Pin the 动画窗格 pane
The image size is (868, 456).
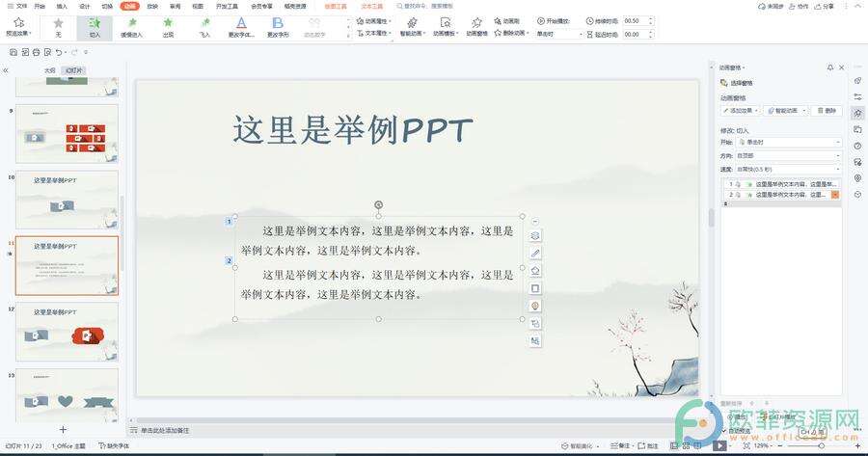tap(829, 67)
